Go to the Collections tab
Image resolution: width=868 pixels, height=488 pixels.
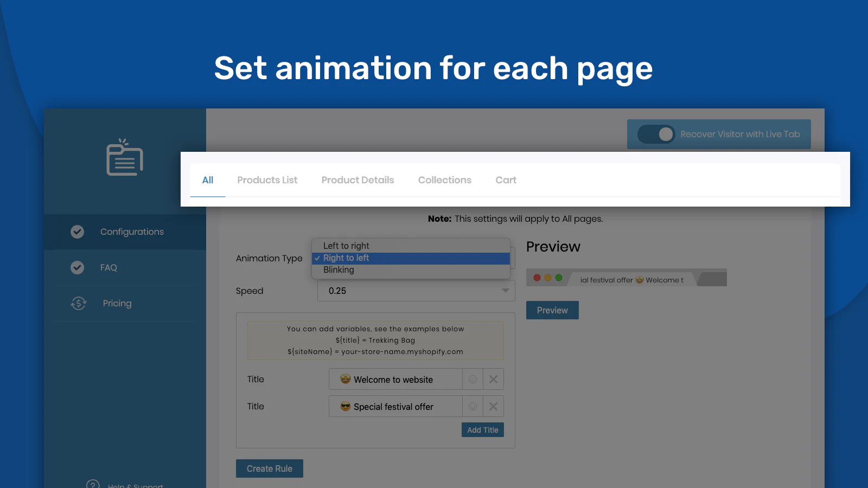click(x=444, y=180)
